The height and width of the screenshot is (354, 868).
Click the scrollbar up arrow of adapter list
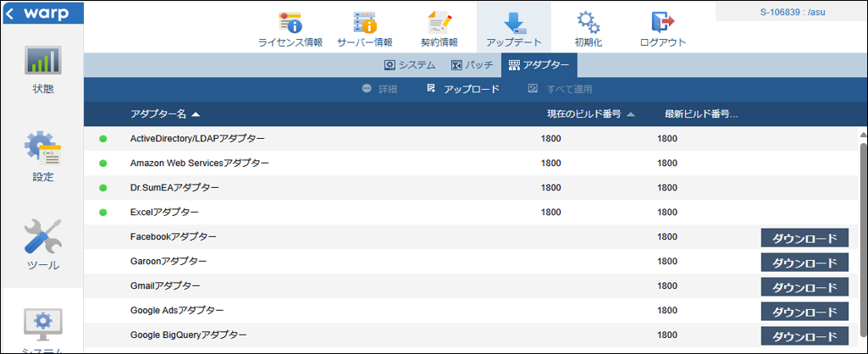[862, 134]
